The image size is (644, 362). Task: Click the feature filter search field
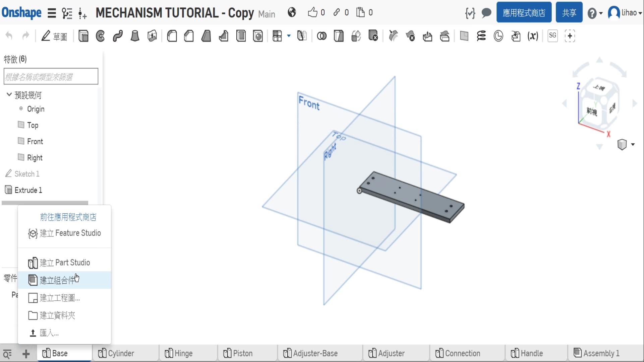coord(51,77)
